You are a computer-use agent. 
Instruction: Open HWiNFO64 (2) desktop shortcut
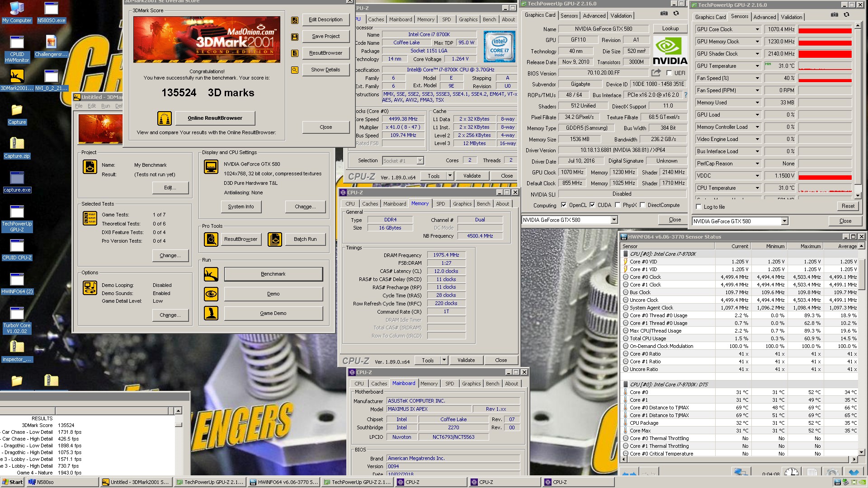tap(17, 283)
